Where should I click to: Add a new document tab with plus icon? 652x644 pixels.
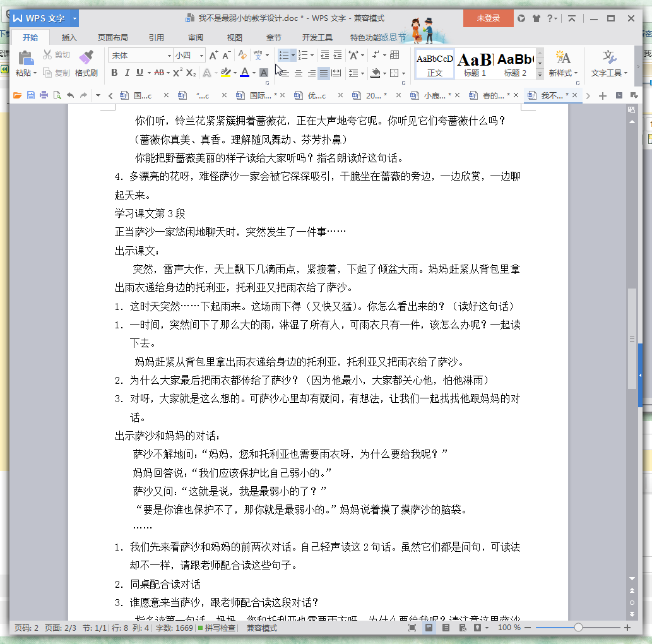click(603, 96)
